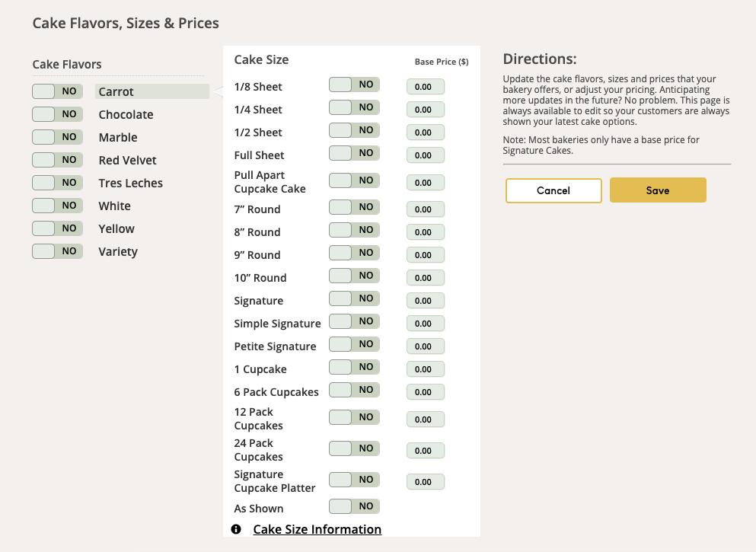Viewport: 756px width, 552px height.
Task: Open the Cake Size Information link
Action: [317, 529]
